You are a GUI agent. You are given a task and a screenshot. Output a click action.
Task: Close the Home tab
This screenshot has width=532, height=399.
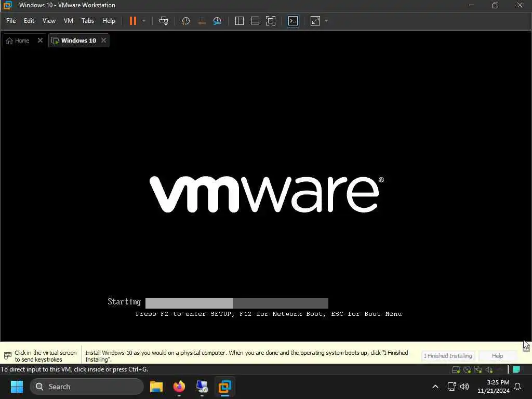click(x=40, y=41)
